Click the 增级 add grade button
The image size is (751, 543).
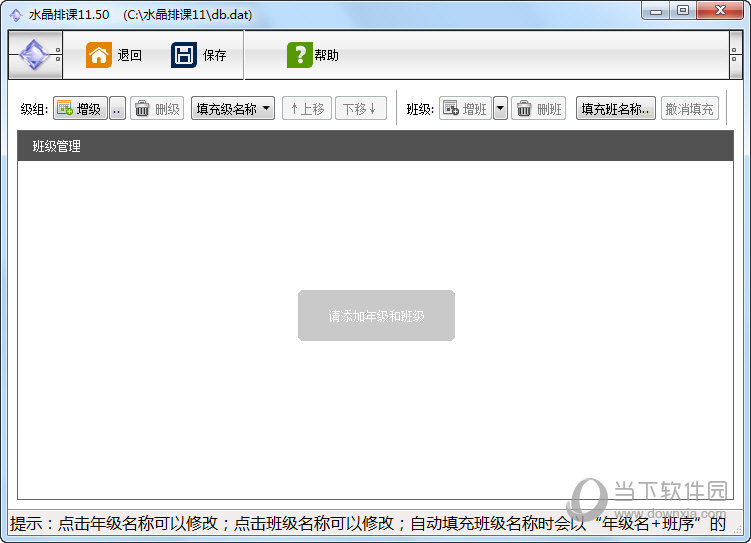click(x=80, y=109)
